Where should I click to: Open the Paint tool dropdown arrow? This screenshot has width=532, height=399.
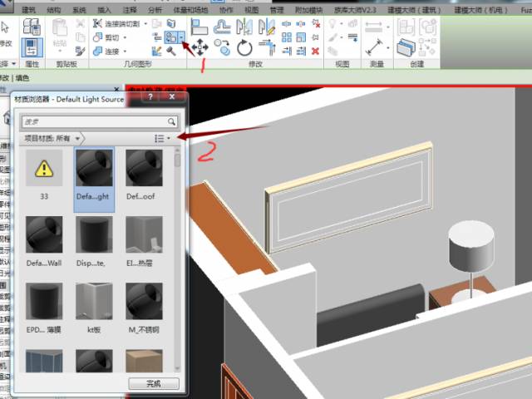pos(182,37)
